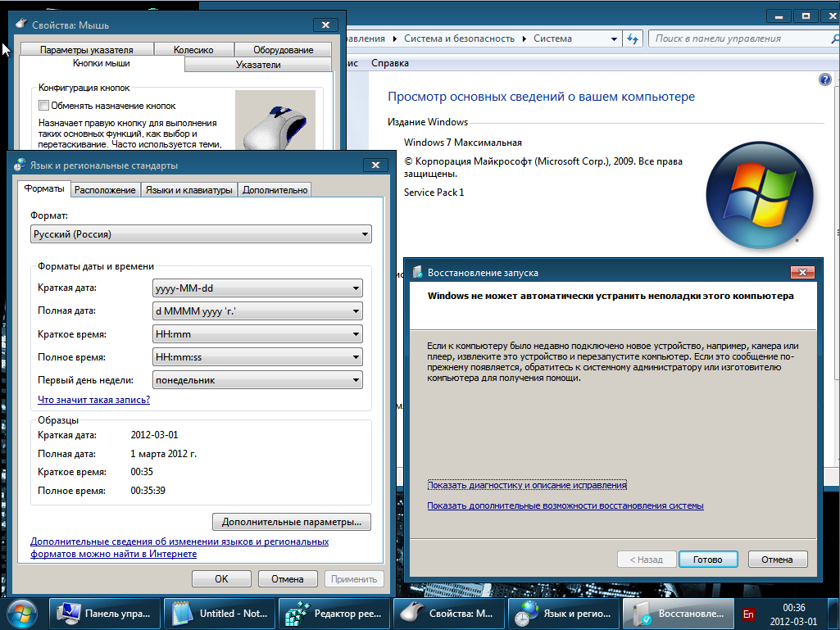Click the 'Service Pack 1' text
This screenshot has height=630, width=840.
coord(434,193)
